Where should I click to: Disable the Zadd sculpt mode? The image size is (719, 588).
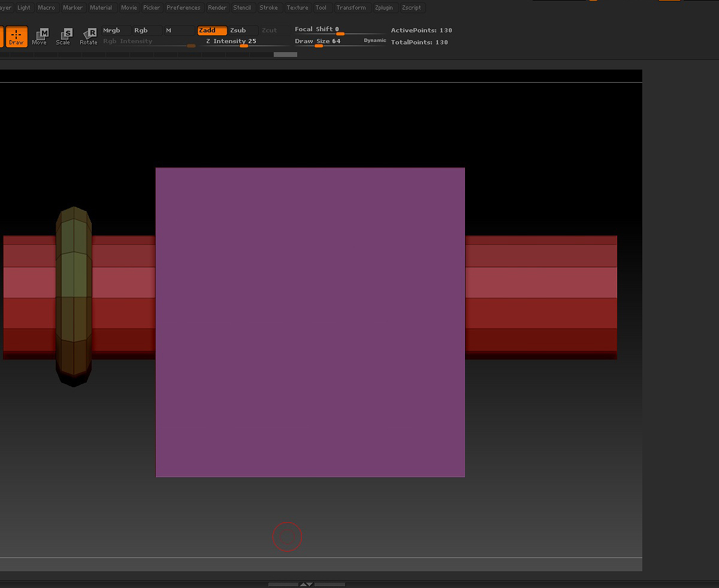point(212,31)
